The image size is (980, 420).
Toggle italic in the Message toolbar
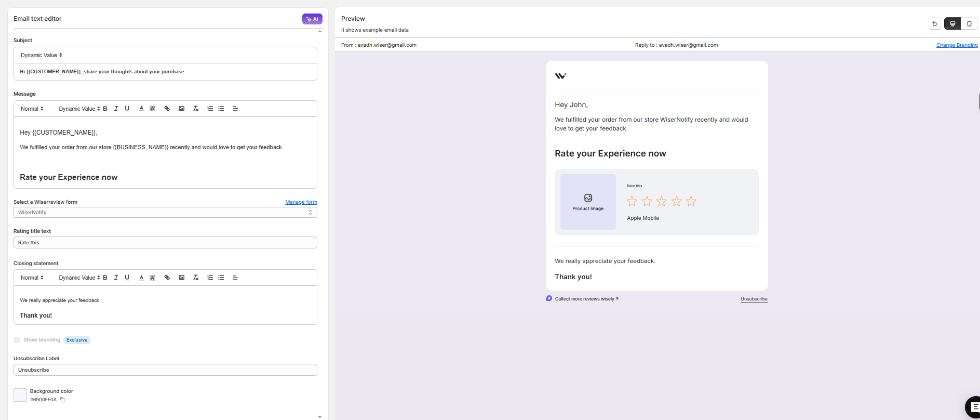click(x=116, y=109)
